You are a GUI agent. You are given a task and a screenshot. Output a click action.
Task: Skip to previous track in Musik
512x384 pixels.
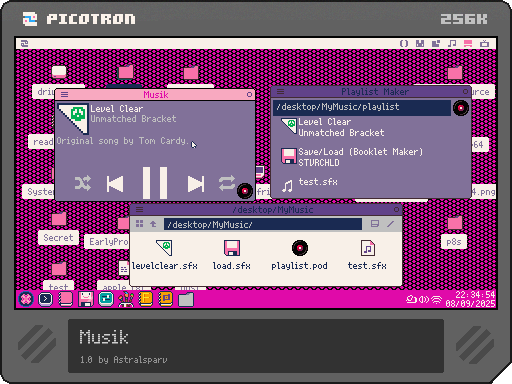(115, 184)
